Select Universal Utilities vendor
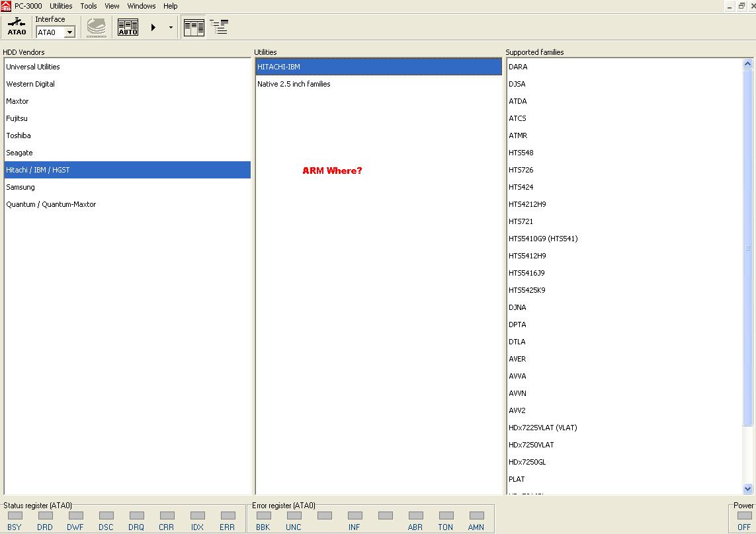The image size is (756, 534). [x=127, y=67]
